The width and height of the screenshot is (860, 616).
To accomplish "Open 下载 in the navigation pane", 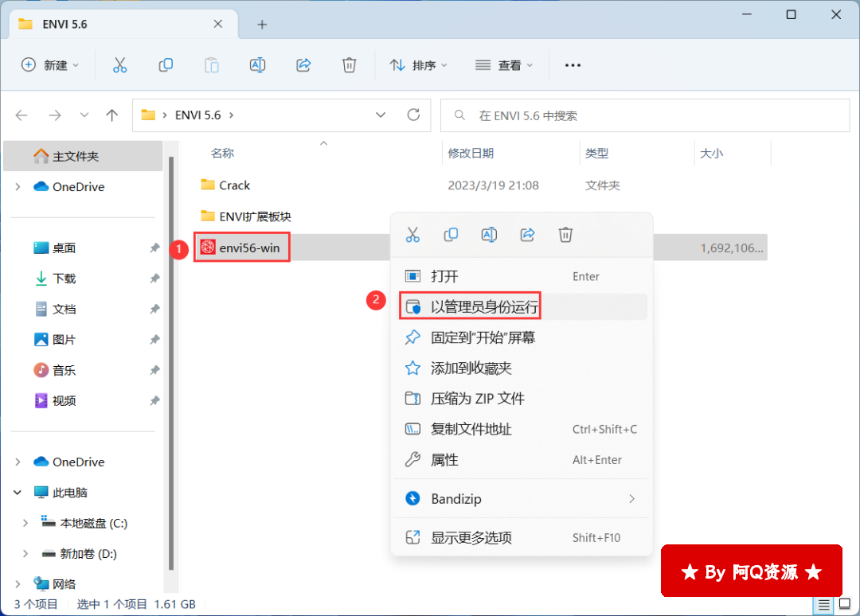I will click(x=64, y=279).
